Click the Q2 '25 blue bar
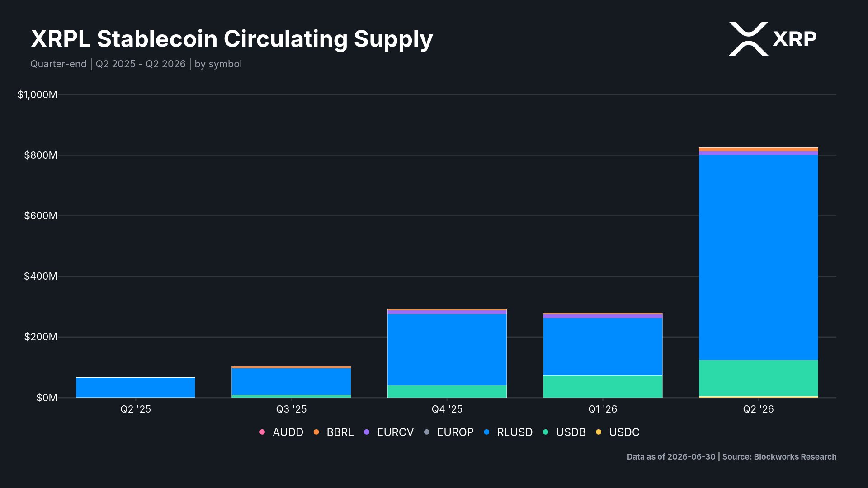 click(x=136, y=387)
